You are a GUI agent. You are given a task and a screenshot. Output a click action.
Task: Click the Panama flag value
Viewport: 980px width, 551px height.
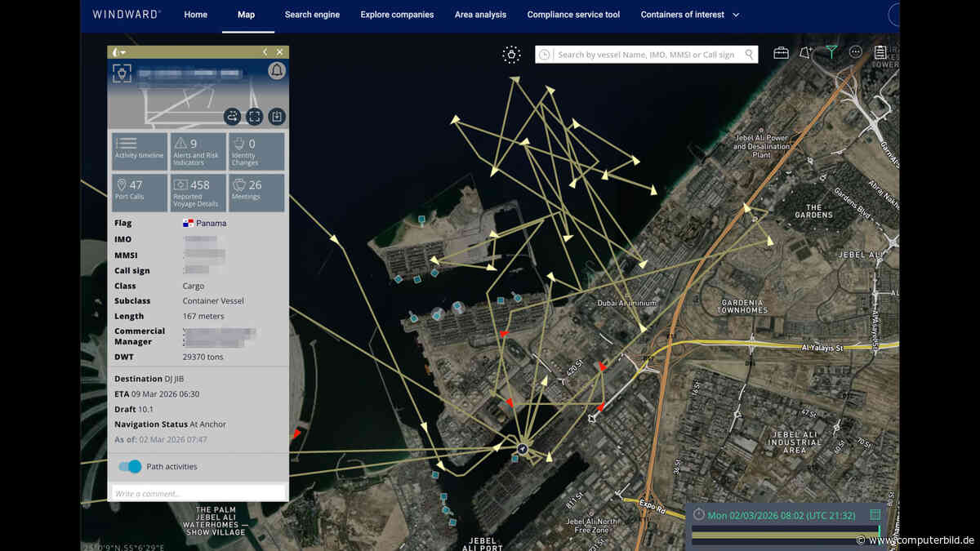pos(204,223)
